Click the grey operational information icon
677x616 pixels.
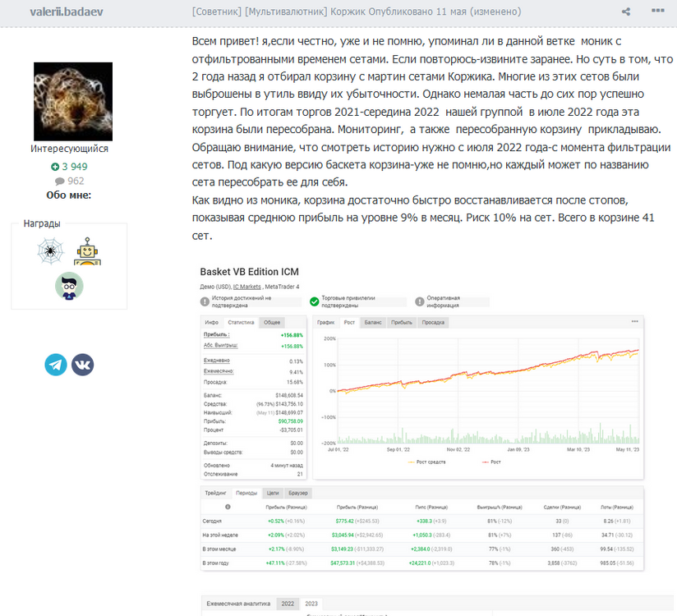[419, 301]
